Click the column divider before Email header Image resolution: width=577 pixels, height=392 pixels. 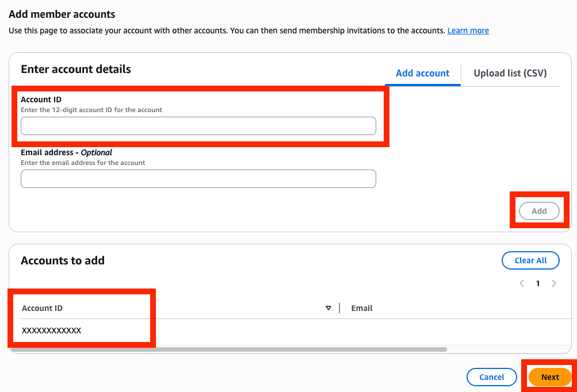339,308
